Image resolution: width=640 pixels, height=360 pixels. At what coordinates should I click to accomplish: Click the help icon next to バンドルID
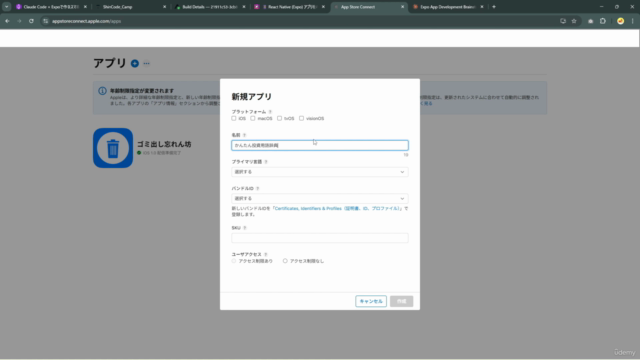(x=258, y=189)
